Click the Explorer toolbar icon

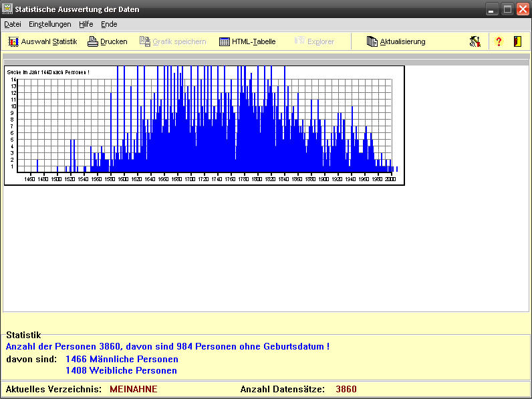[299, 41]
